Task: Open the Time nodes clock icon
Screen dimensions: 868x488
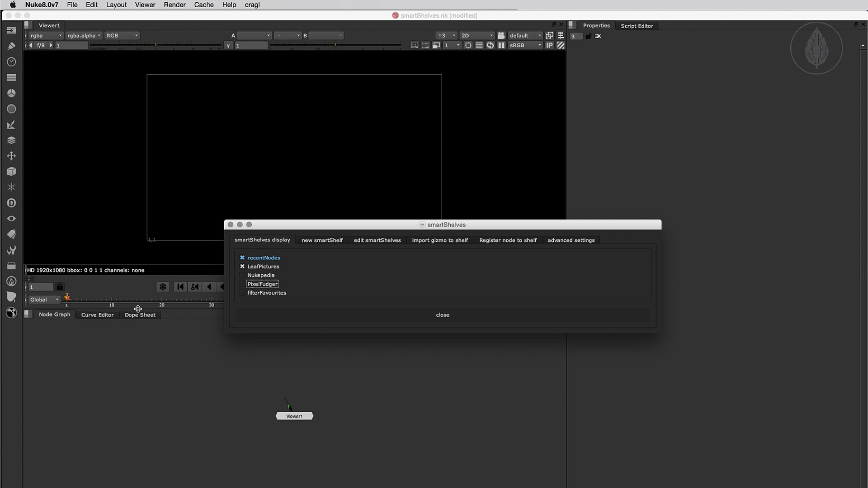Action: click(x=11, y=61)
